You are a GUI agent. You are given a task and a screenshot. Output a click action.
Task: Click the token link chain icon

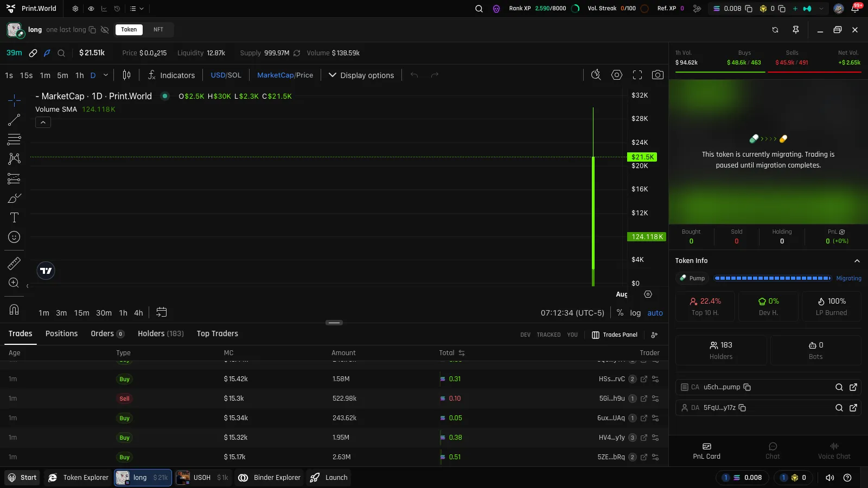coord(33,53)
